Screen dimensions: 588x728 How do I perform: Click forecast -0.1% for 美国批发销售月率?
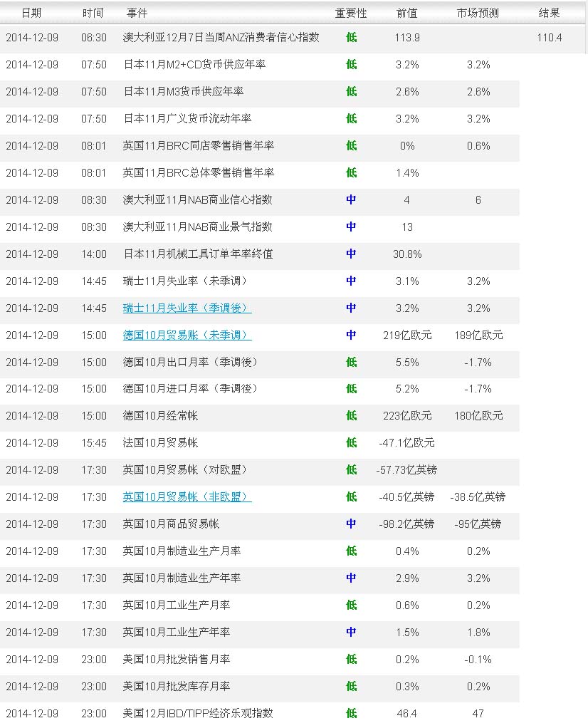click(x=478, y=660)
